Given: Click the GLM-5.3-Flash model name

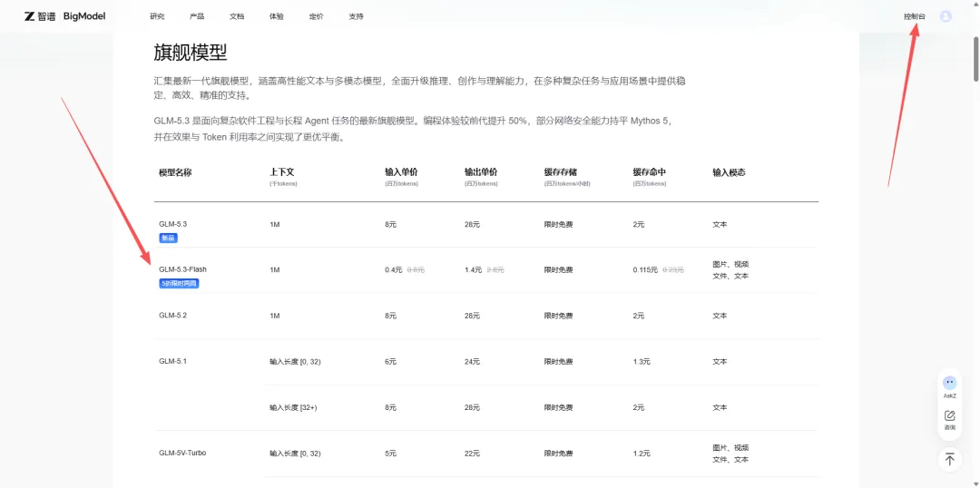Looking at the screenshot, I should point(182,269).
